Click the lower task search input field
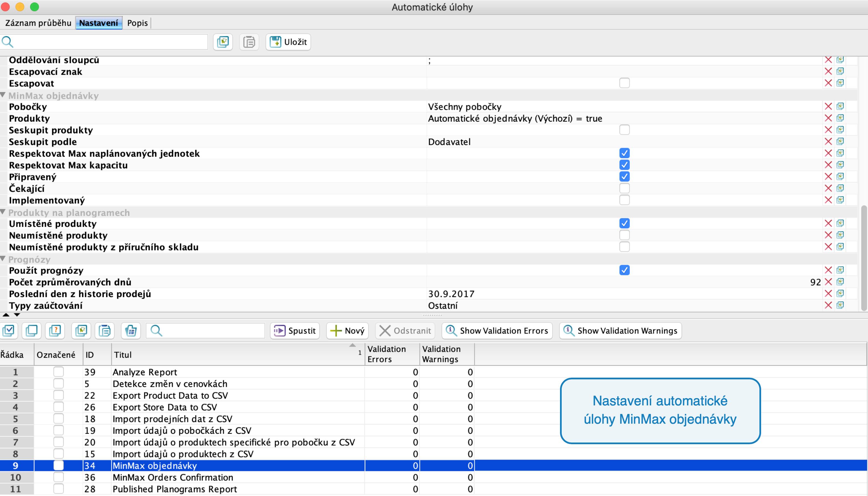 [x=205, y=331]
